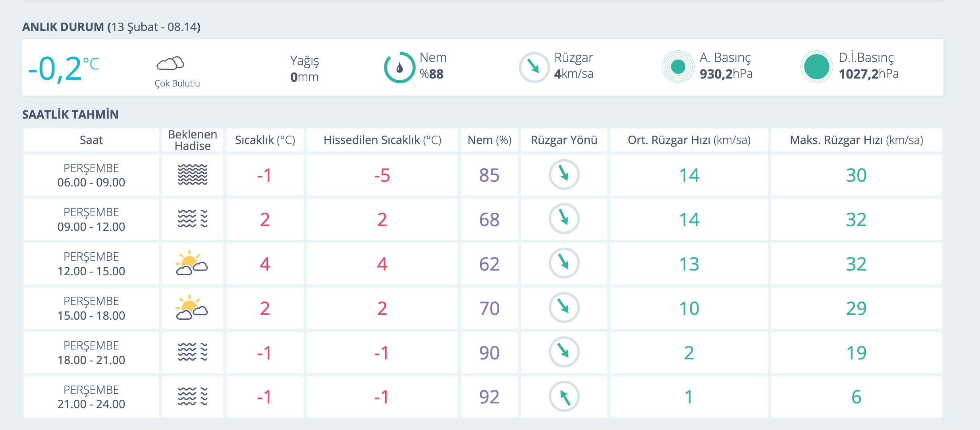Click the SAATLİK TAHMİN section heading

[x=70, y=115]
